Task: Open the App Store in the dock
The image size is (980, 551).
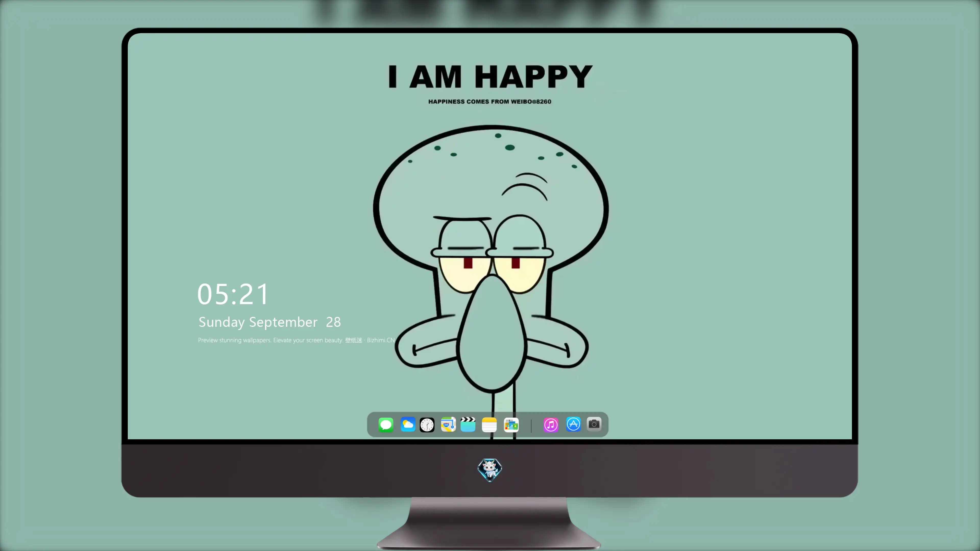Action: pos(573,424)
